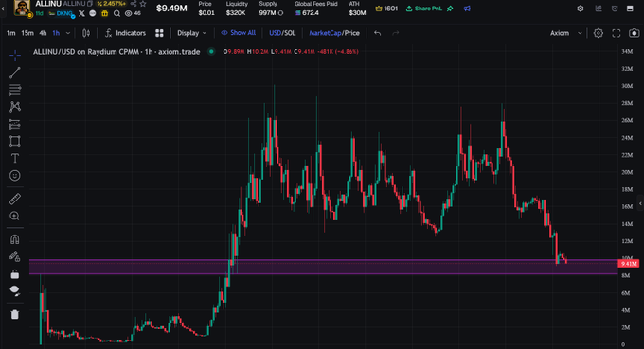Click the Supply 997M refresh circle
Image resolution: width=644 pixels, height=349 pixels.
281,13
